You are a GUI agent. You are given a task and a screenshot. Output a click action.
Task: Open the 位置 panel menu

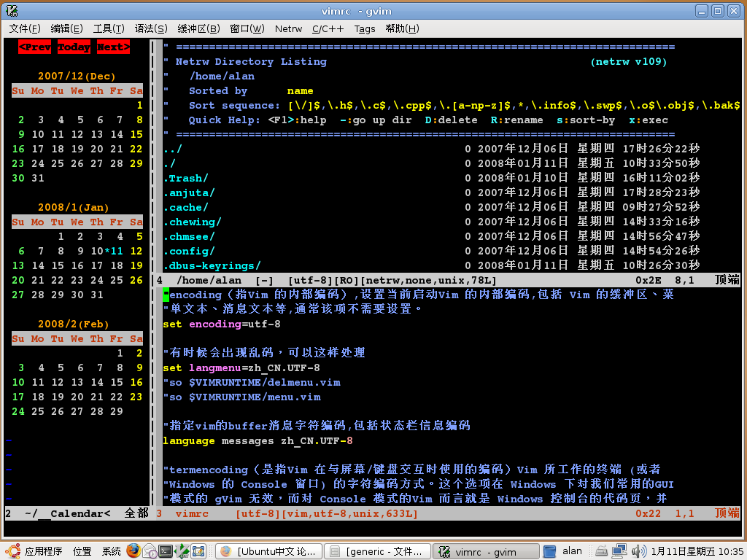click(82, 551)
